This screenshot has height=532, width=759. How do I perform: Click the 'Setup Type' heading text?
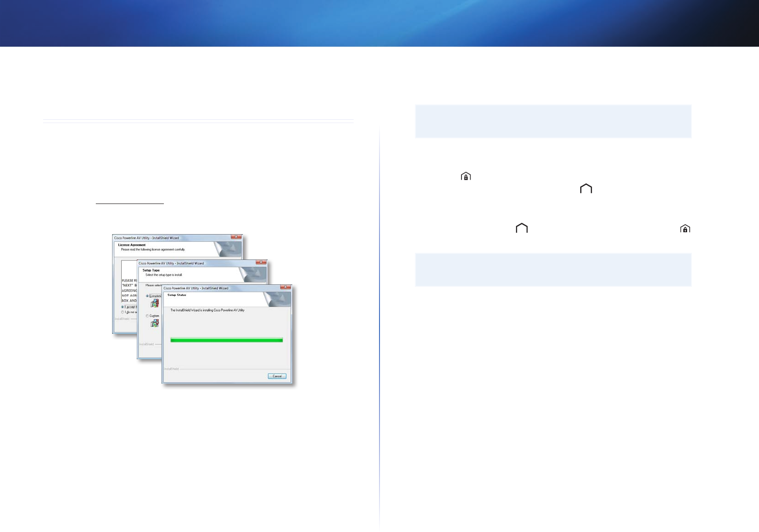pyautogui.click(x=151, y=271)
